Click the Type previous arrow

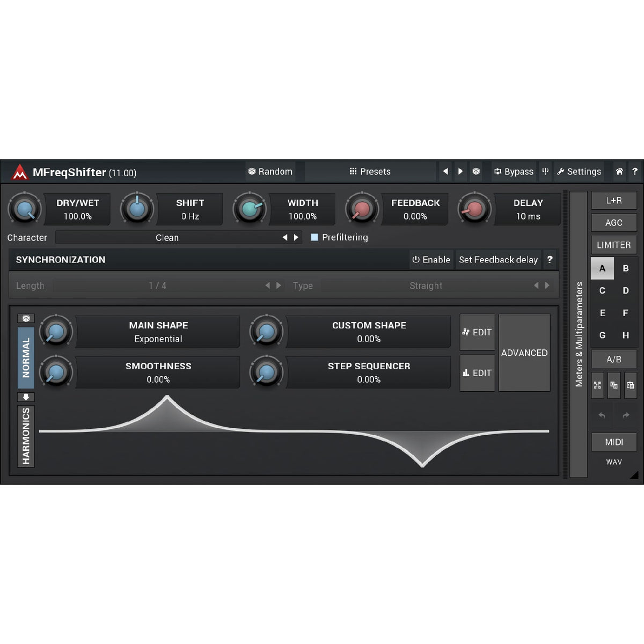(536, 286)
